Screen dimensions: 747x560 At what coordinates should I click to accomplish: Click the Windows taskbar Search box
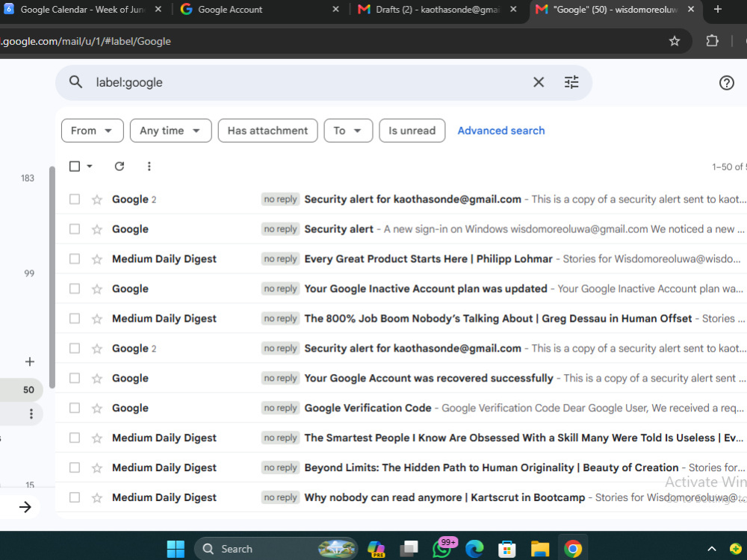(x=276, y=549)
